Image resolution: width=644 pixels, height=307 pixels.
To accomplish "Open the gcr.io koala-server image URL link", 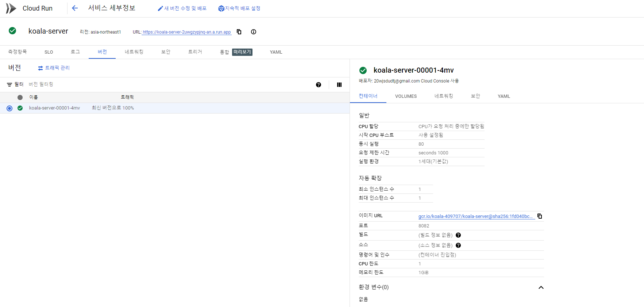I will point(476,216).
